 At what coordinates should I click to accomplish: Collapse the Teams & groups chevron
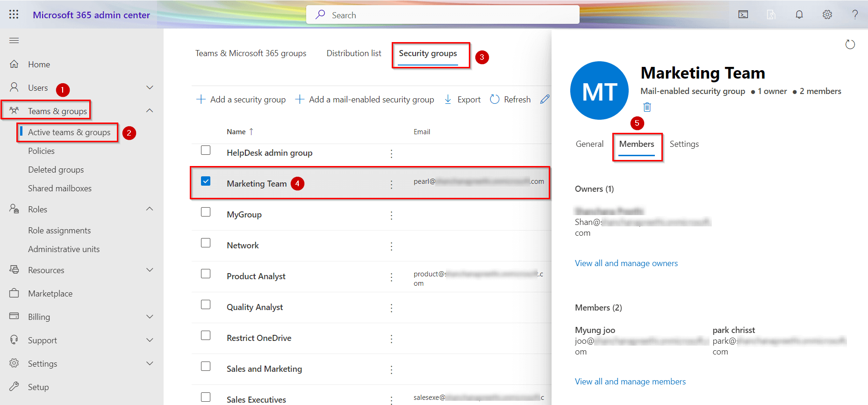[x=150, y=110]
